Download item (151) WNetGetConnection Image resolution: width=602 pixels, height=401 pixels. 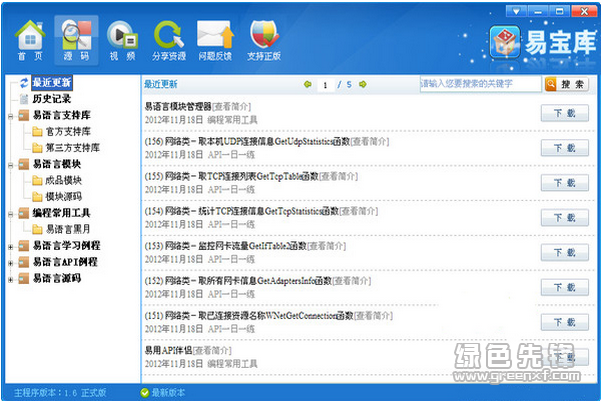(x=565, y=322)
